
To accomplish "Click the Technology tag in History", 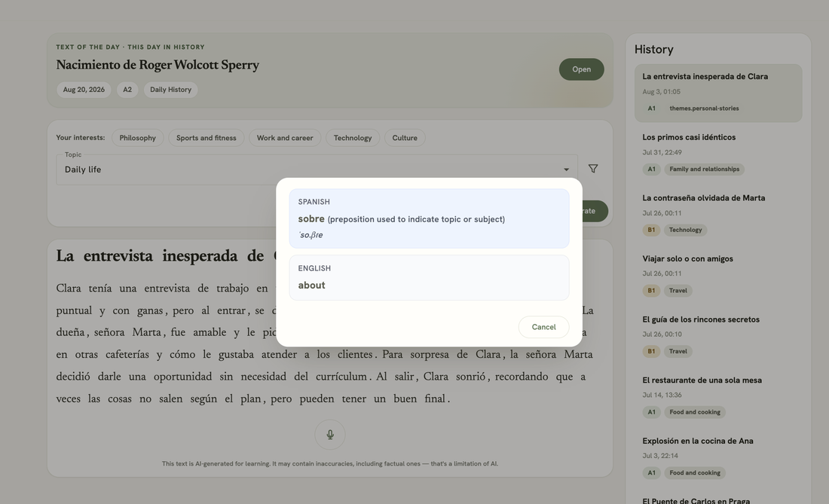I will pyautogui.click(x=685, y=230).
